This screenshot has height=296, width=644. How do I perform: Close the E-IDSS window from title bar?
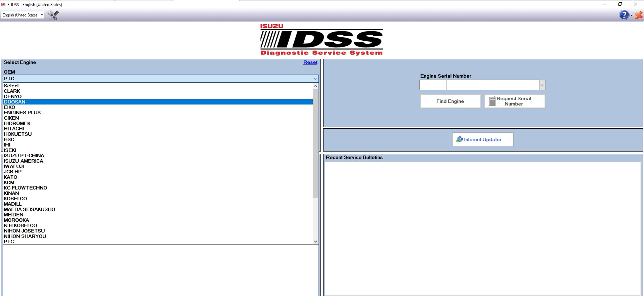click(x=636, y=4)
